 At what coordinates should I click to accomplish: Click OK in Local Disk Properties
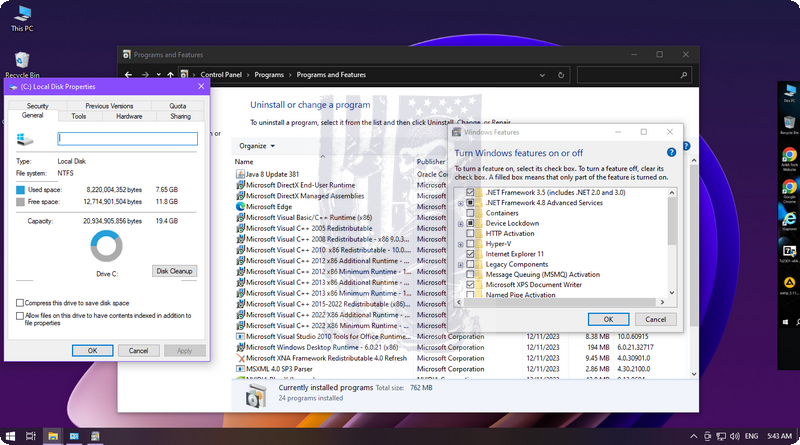[x=92, y=351]
